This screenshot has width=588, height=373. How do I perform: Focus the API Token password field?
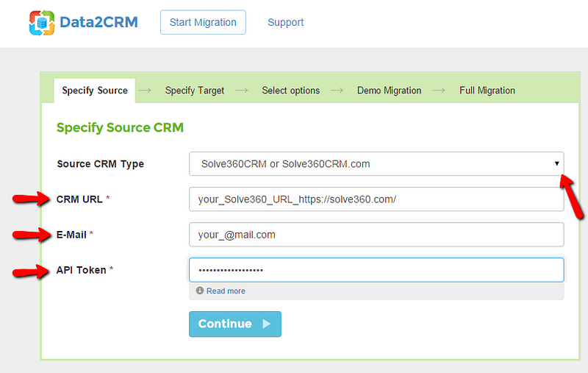coord(376,270)
